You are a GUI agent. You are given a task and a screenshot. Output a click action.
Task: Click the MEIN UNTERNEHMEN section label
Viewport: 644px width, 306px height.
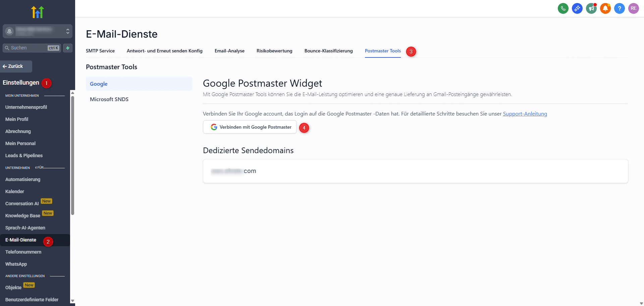click(x=22, y=96)
